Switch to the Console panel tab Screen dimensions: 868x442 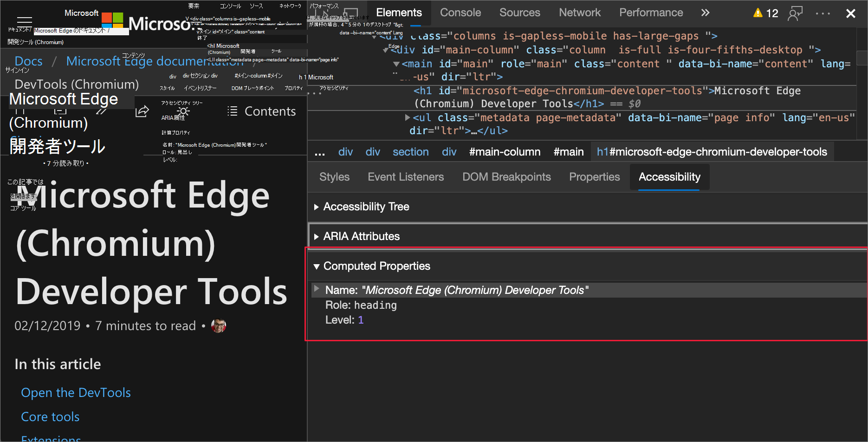[x=460, y=13]
